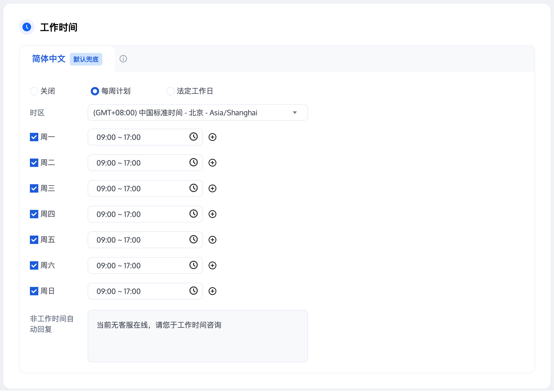This screenshot has height=392, width=554.
Task: Click the 周三 time range field
Action: (x=139, y=188)
